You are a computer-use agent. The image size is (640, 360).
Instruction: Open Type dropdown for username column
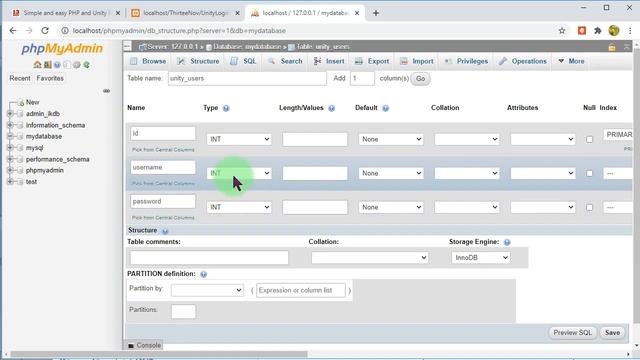tap(239, 173)
